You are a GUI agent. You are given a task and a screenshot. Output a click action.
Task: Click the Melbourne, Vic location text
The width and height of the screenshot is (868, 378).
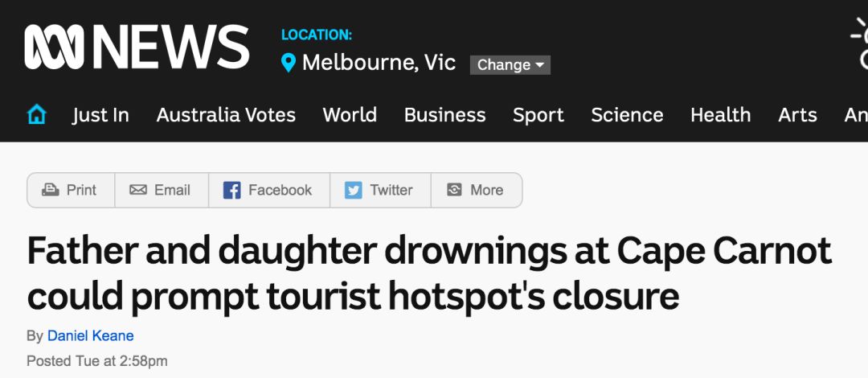(x=379, y=63)
